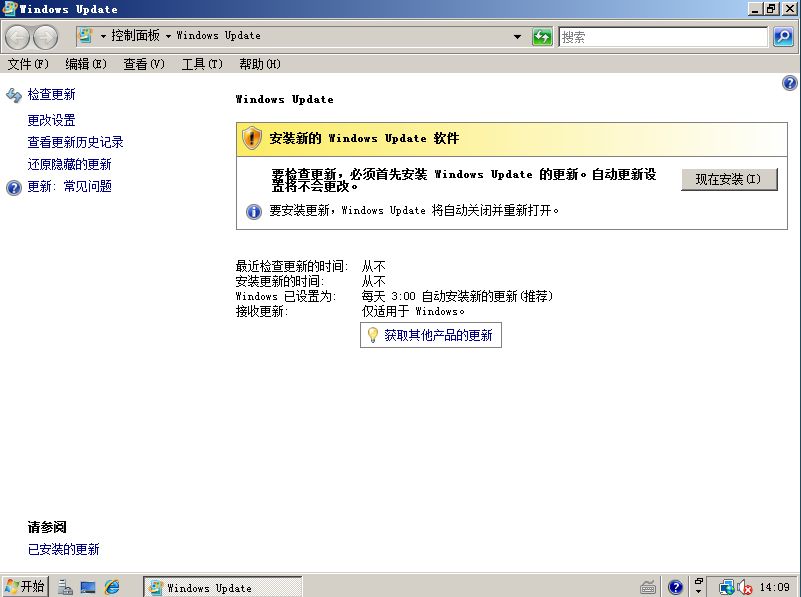Open the 已安装的更新 link
The height and width of the screenshot is (597, 801).
pos(63,550)
